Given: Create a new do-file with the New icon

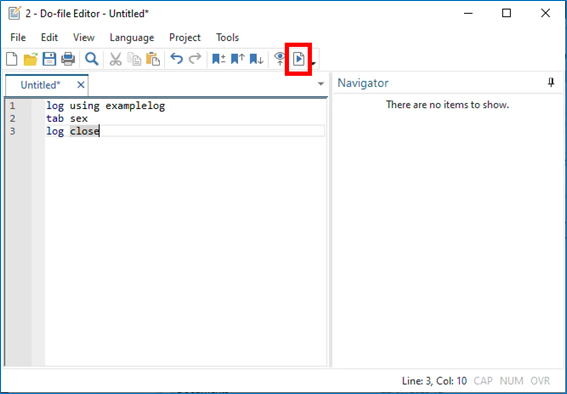Looking at the screenshot, I should pos(12,59).
